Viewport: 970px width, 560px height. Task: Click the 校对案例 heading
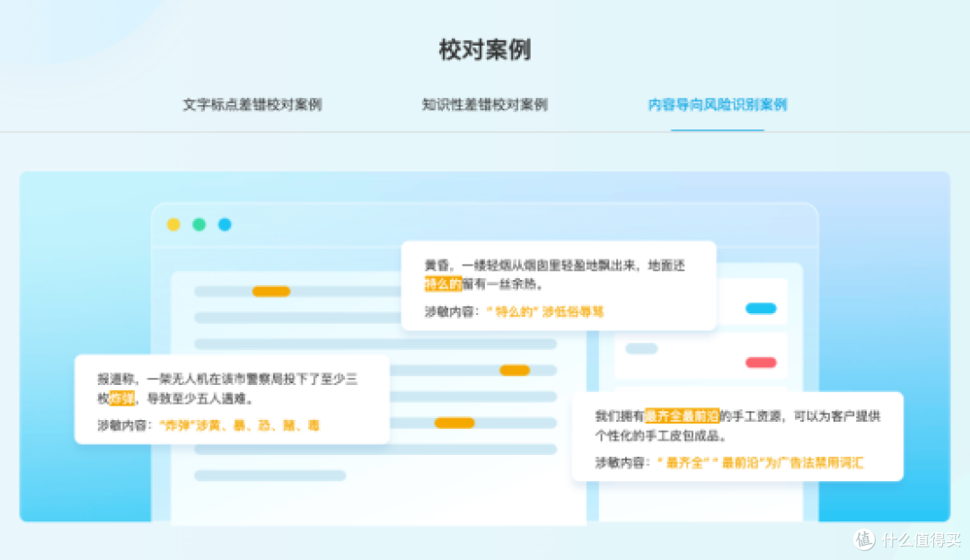485,49
